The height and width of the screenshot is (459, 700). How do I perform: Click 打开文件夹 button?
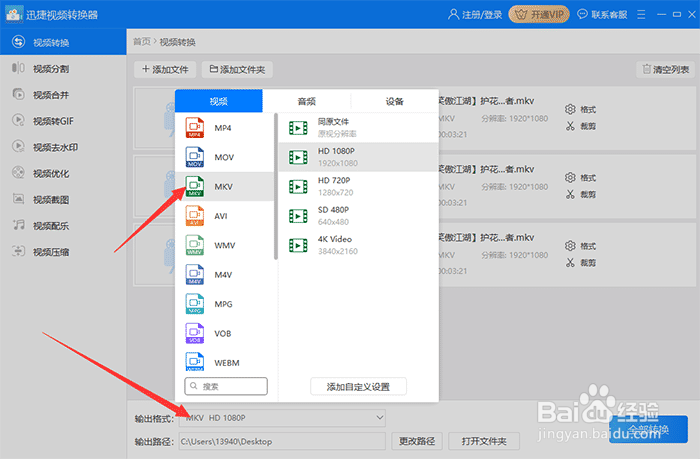tap(484, 441)
